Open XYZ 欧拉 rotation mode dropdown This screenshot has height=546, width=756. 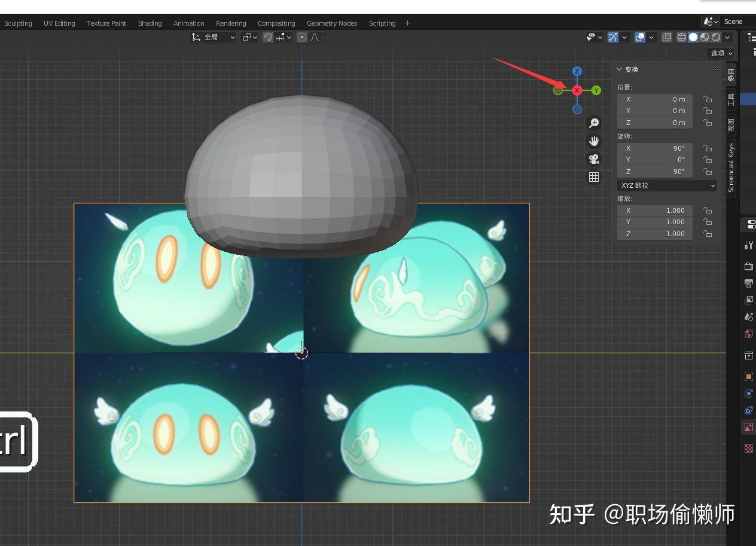[x=667, y=185]
